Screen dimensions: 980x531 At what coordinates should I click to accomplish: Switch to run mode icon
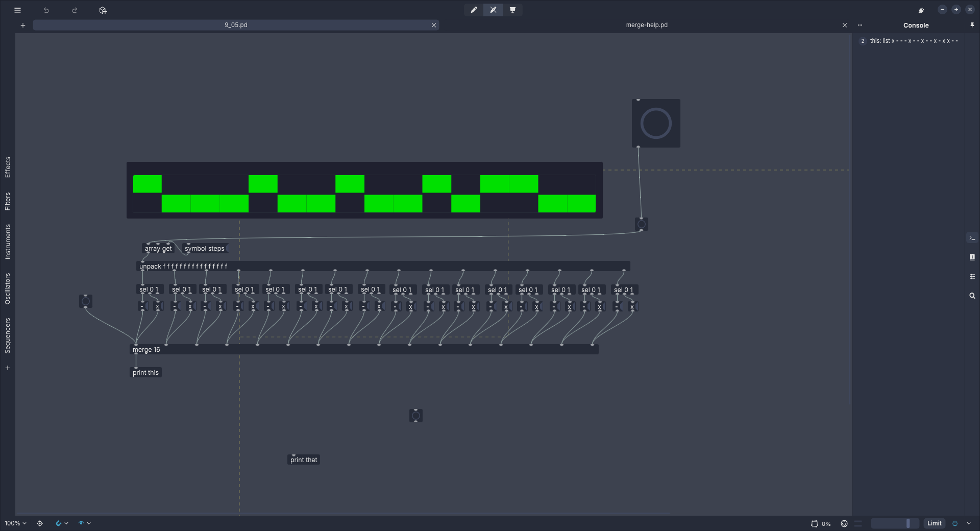click(x=493, y=10)
